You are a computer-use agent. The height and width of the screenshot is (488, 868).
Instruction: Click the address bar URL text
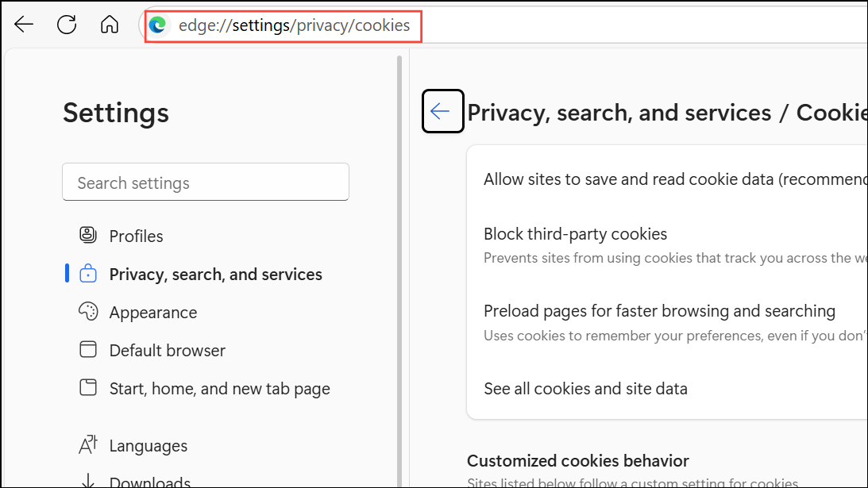pyautogui.click(x=294, y=25)
